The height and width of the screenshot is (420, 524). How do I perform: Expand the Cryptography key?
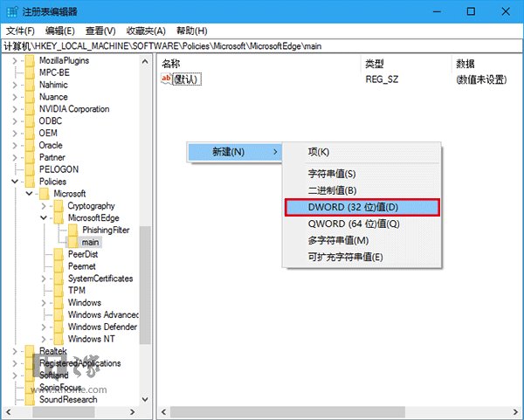tap(44, 206)
